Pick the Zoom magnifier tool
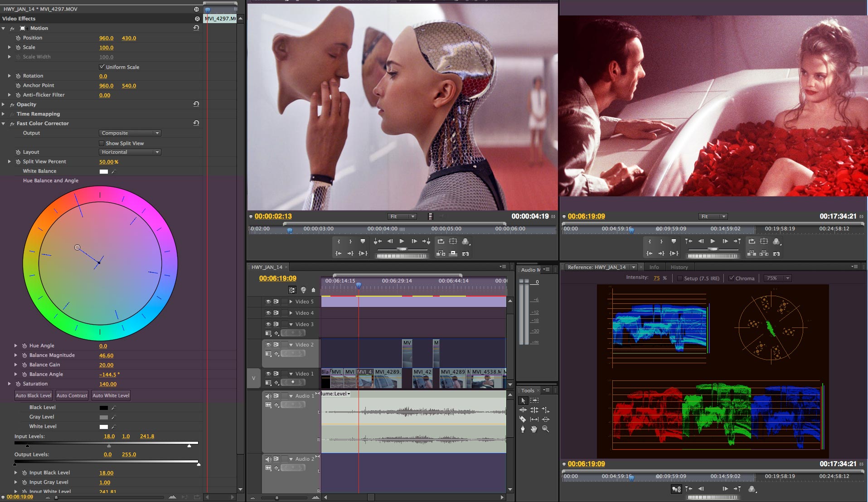The width and height of the screenshot is (868, 502). coord(546,429)
